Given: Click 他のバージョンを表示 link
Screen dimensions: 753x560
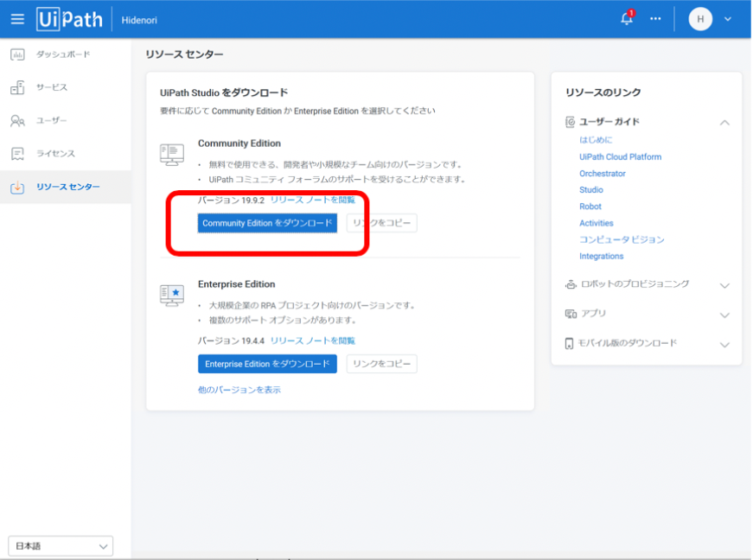Looking at the screenshot, I should (x=239, y=390).
